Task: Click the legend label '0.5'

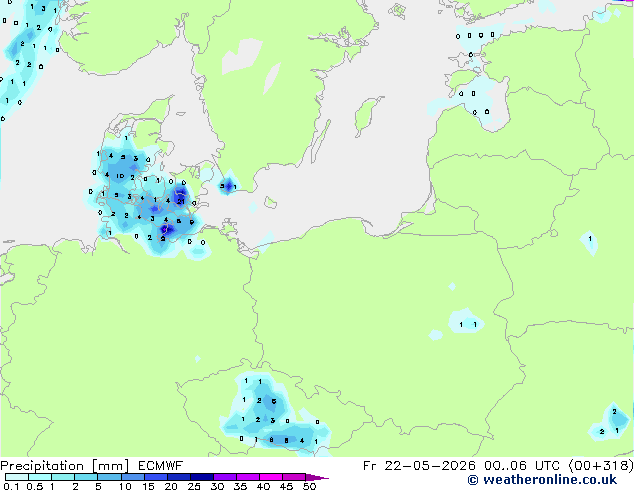Action: (x=35, y=486)
